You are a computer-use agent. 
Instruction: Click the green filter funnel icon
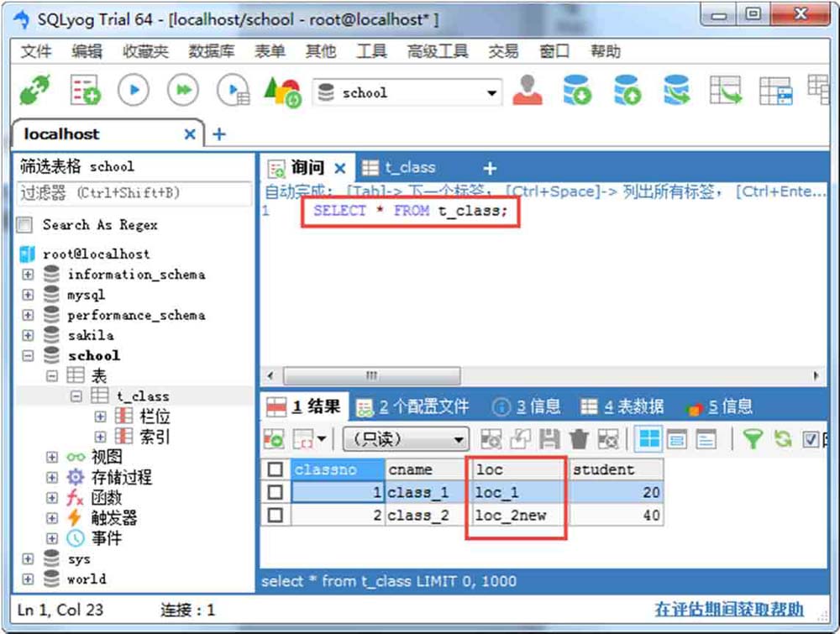click(x=753, y=439)
